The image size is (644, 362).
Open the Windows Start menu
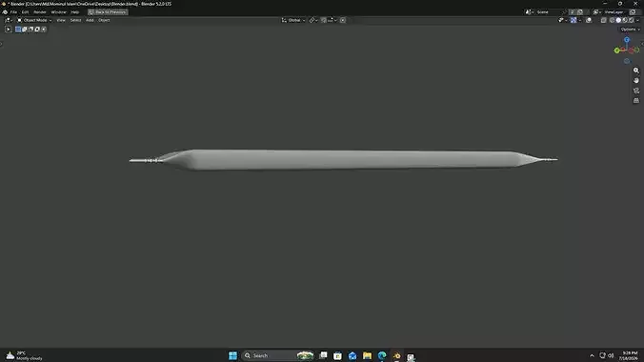232,355
